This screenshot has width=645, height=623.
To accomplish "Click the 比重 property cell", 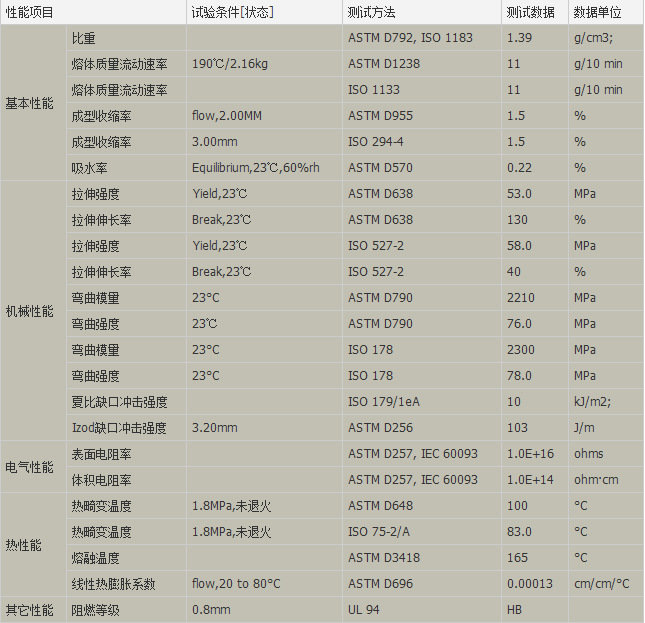I will 126,38.
